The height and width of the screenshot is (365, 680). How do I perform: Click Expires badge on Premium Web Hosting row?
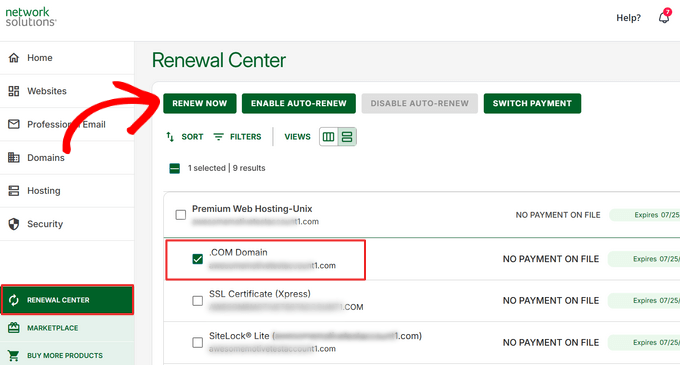pos(645,215)
